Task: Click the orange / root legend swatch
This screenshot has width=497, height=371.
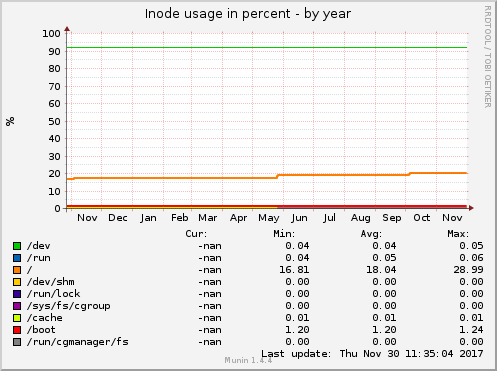Action: [17, 270]
